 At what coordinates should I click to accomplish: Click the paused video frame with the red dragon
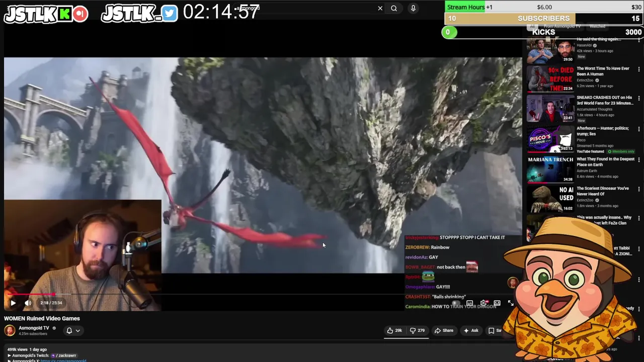pos(263,165)
